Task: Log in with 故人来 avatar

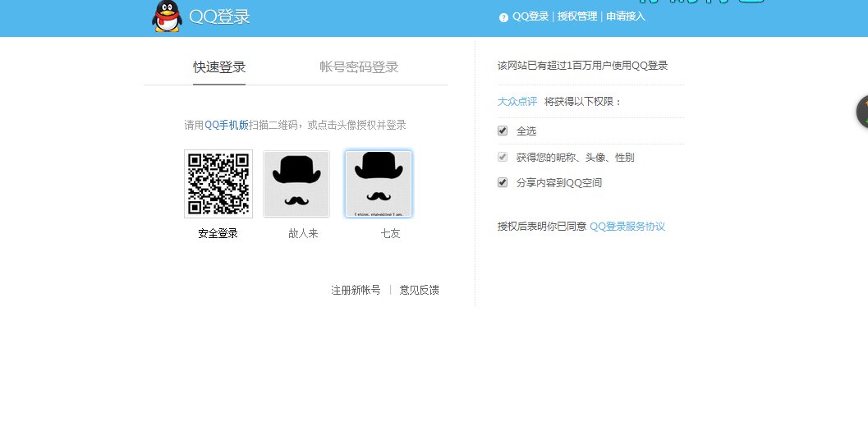Action: coord(296,184)
